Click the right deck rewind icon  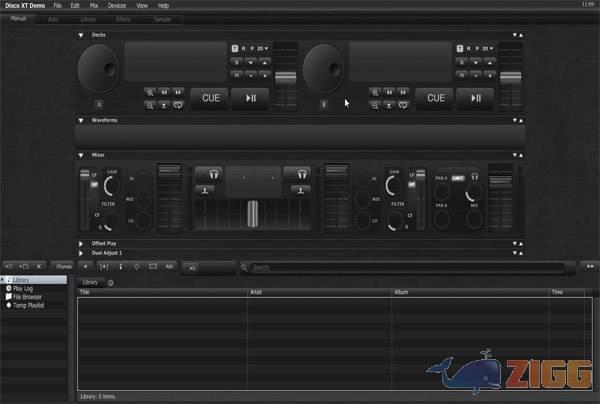389,92
